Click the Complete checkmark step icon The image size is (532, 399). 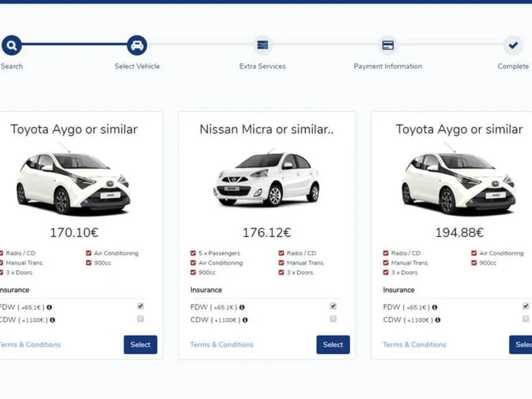pos(512,45)
